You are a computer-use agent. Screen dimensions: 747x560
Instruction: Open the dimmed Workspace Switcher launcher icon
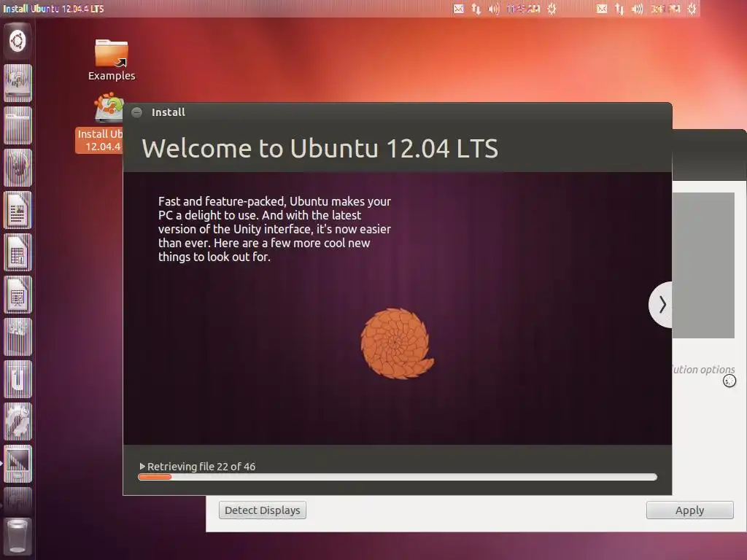[18, 500]
